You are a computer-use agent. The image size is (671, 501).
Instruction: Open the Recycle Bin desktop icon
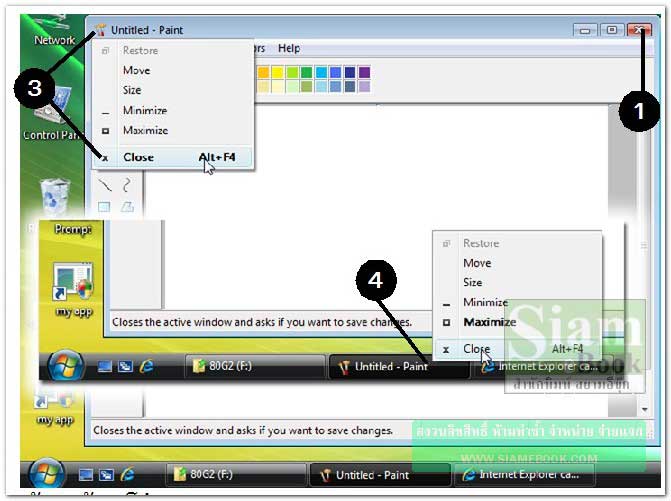pos(55,197)
